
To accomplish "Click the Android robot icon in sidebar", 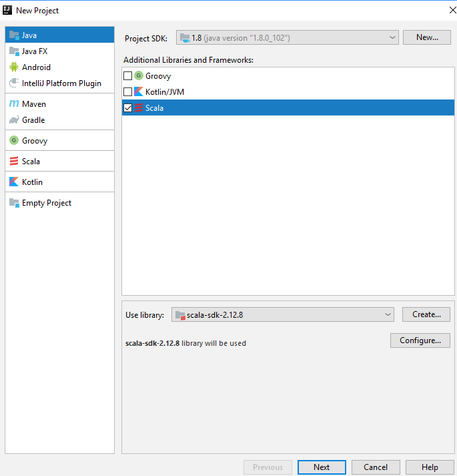I will [x=14, y=67].
